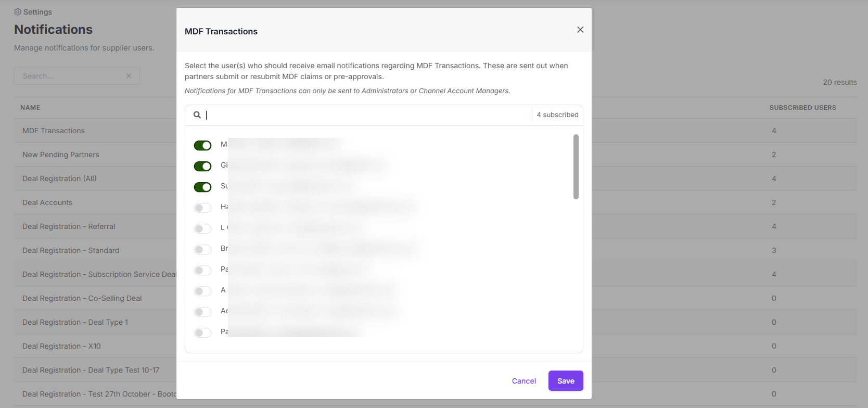Screen dimensions: 868x408
Task: Open Deal Registration - Co-Selling Deal row
Action: (82, 298)
